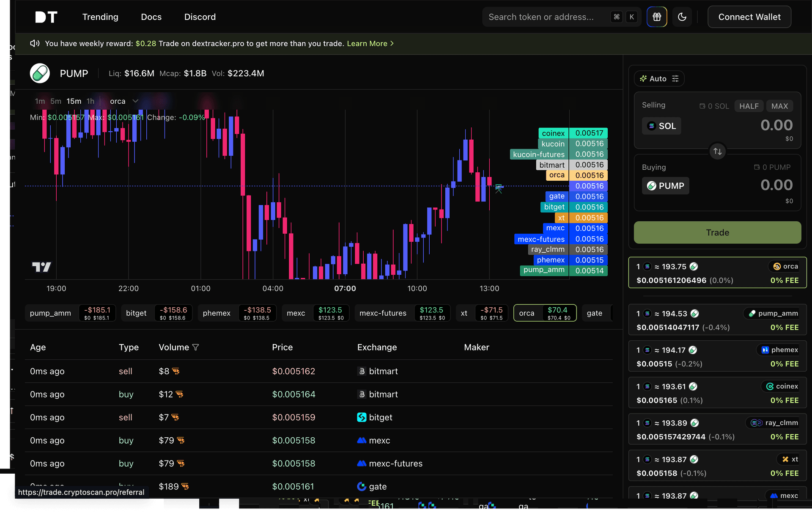
Task: Click the DT logo
Action: click(46, 17)
